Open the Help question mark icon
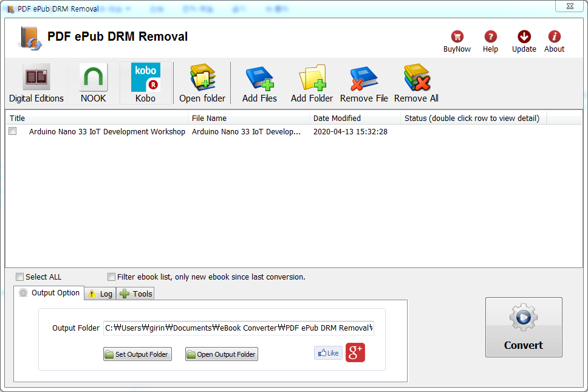This screenshot has height=392, width=588. [490, 41]
